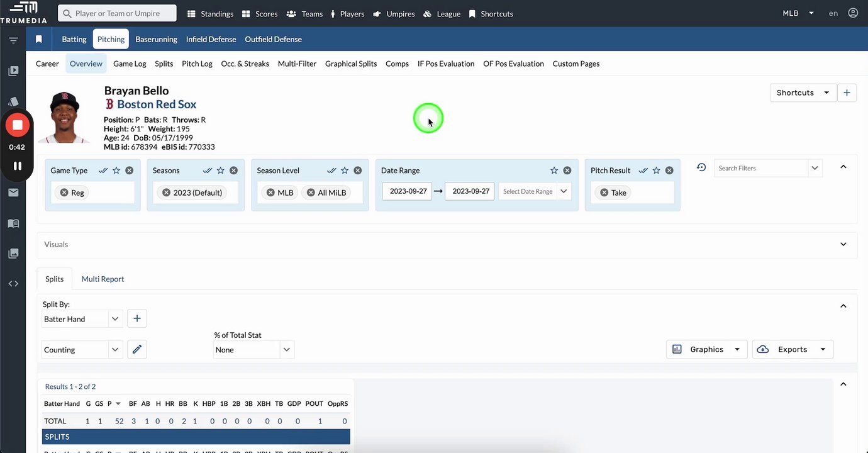868x453 pixels.
Task: Open the MLB league dropdown
Action: [798, 13]
